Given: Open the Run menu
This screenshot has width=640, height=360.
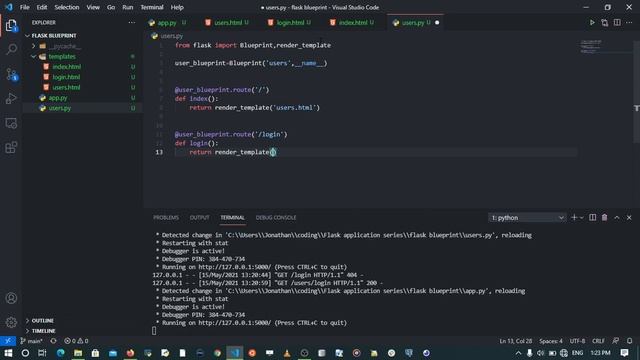Looking at the screenshot, I should pos(128,7).
